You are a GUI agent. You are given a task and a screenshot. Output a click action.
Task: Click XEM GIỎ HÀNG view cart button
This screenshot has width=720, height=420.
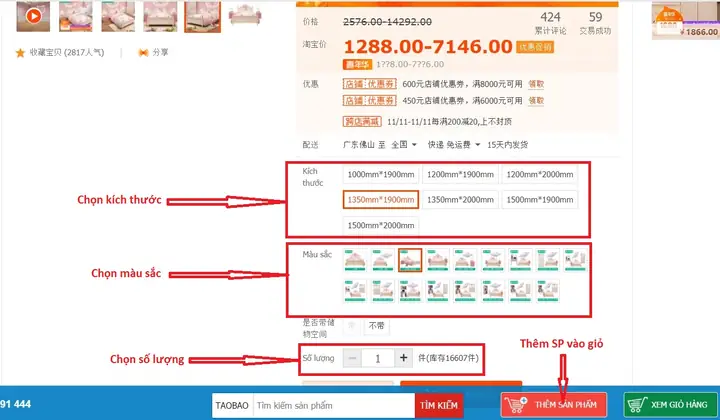coord(671,405)
